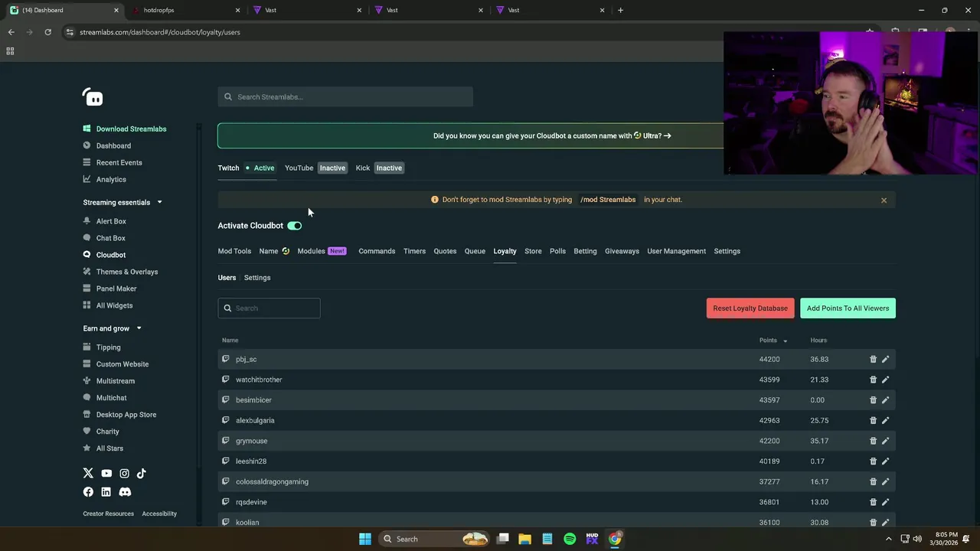Open the Commands tab

[377, 251]
